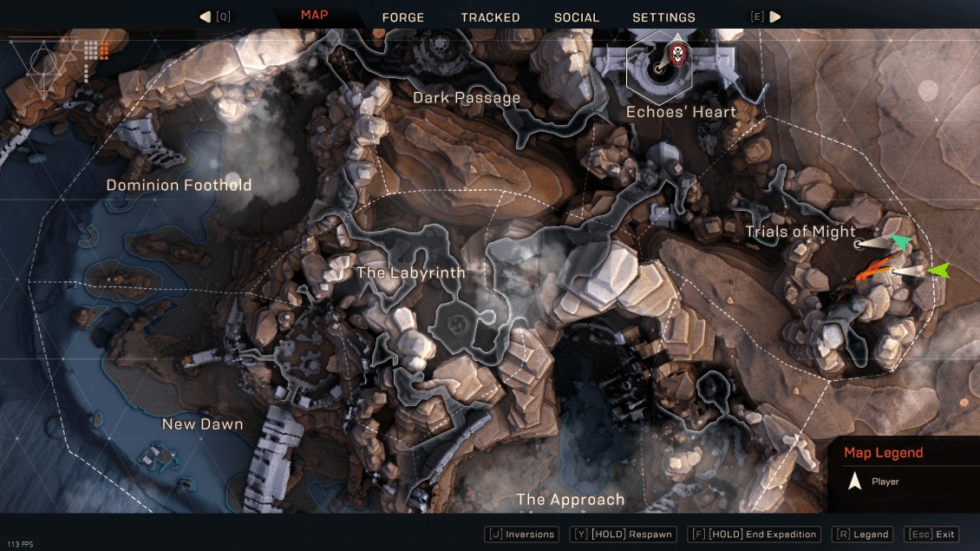Click the bright green squadmate arrow marker

(938, 270)
